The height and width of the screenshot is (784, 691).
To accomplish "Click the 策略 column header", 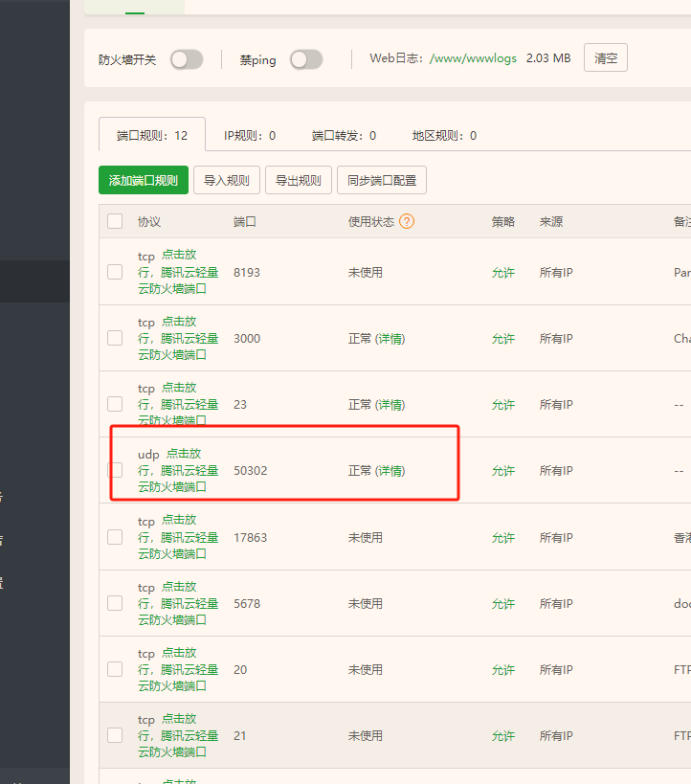I will click(503, 221).
